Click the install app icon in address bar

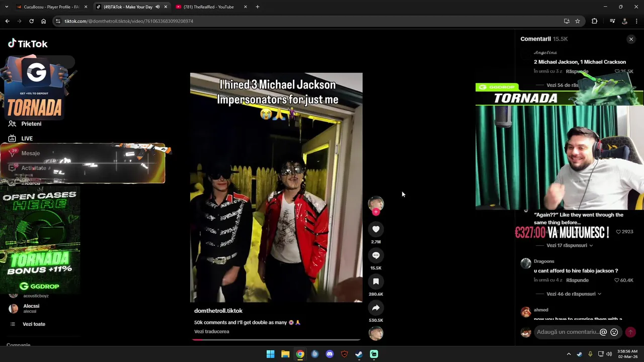(x=567, y=21)
